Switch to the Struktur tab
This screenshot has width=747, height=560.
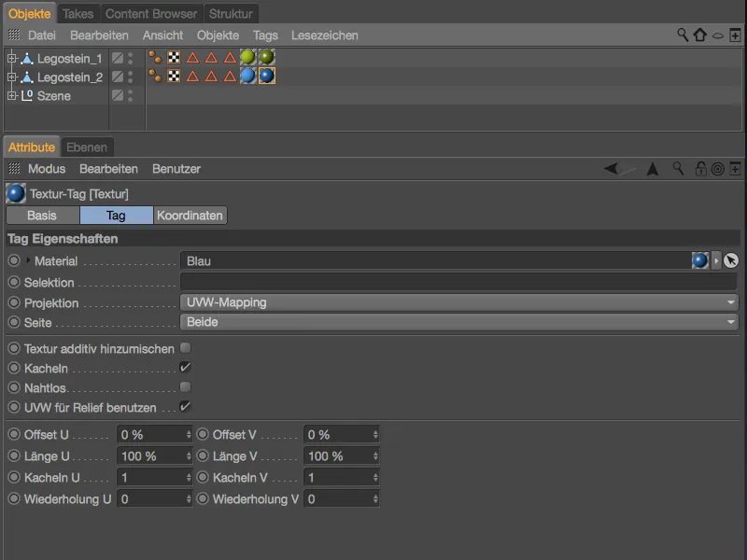tap(231, 14)
